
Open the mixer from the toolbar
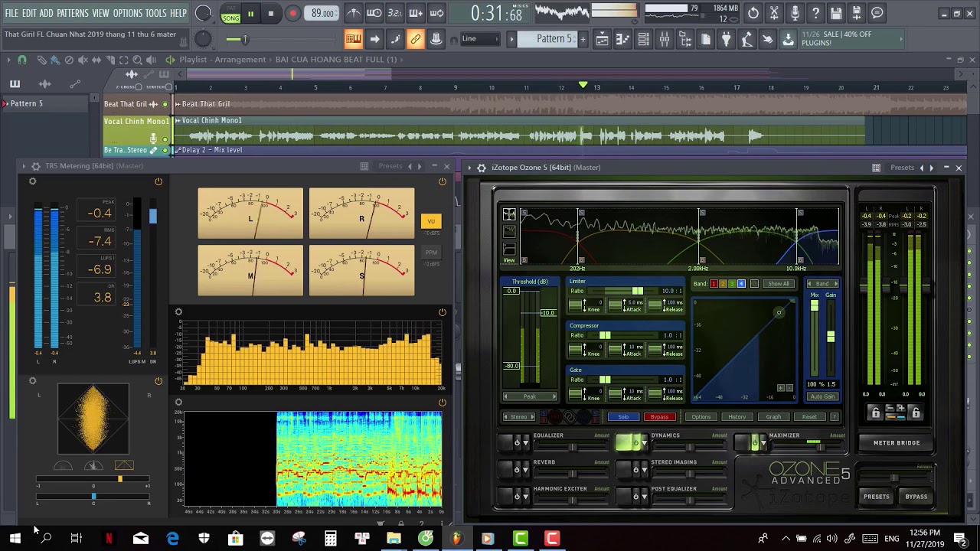(665, 39)
